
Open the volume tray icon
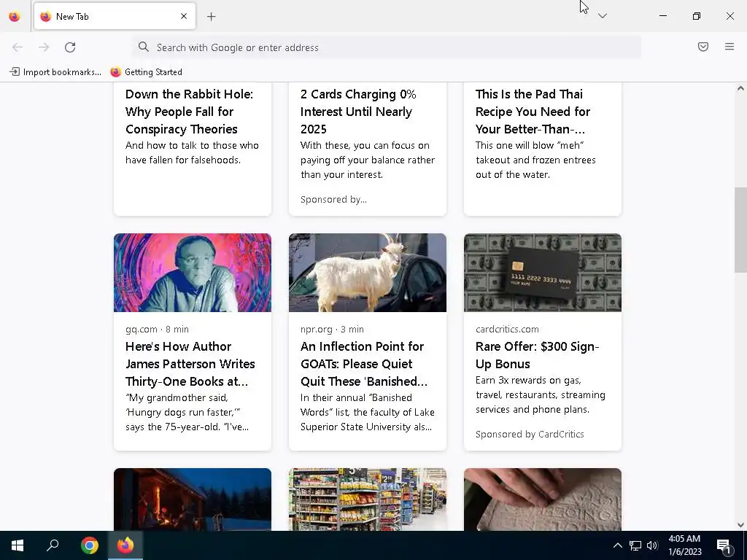[652, 545]
